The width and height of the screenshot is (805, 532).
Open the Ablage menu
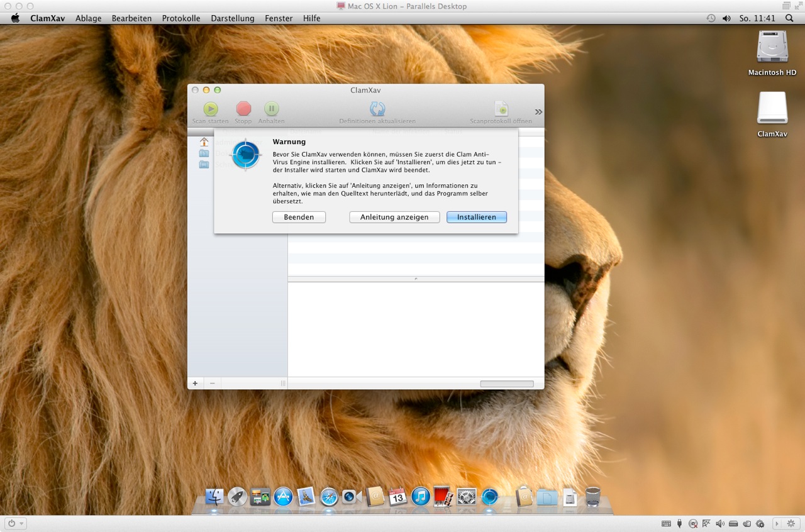pyautogui.click(x=89, y=18)
